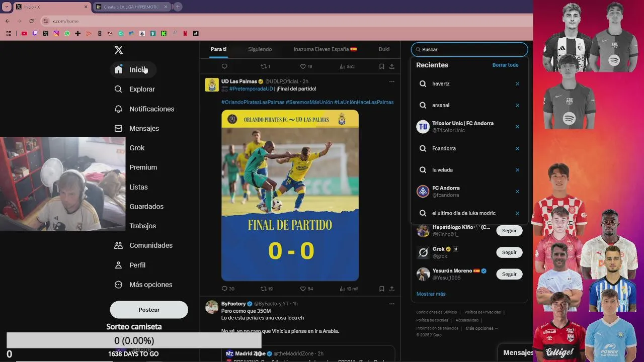Screen dimensions: 644x362
Task: Remove 'havertz' from recent searches
Action: [x=517, y=84]
